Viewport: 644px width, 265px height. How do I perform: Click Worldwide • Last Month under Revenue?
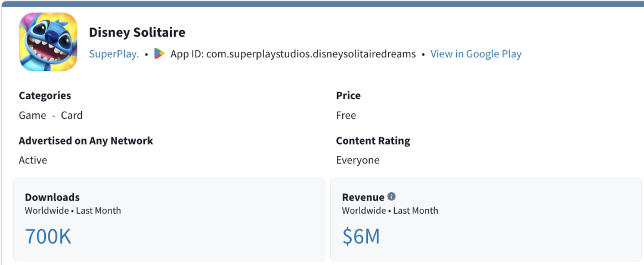coord(390,211)
